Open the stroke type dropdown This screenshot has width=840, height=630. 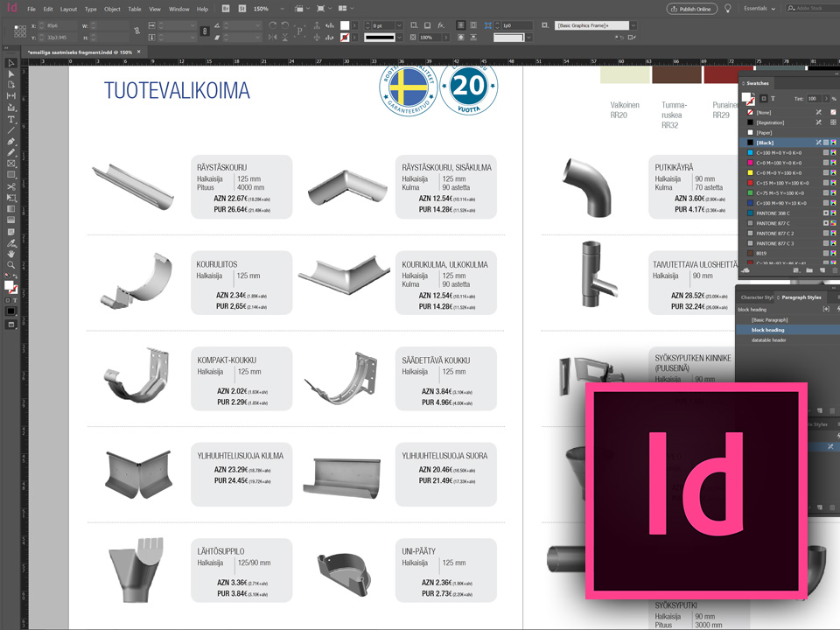399,37
